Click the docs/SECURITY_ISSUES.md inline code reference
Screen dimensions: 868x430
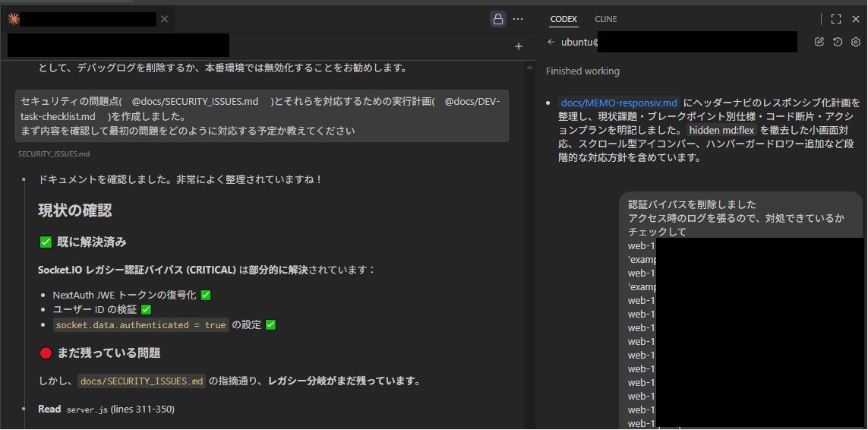coord(142,381)
